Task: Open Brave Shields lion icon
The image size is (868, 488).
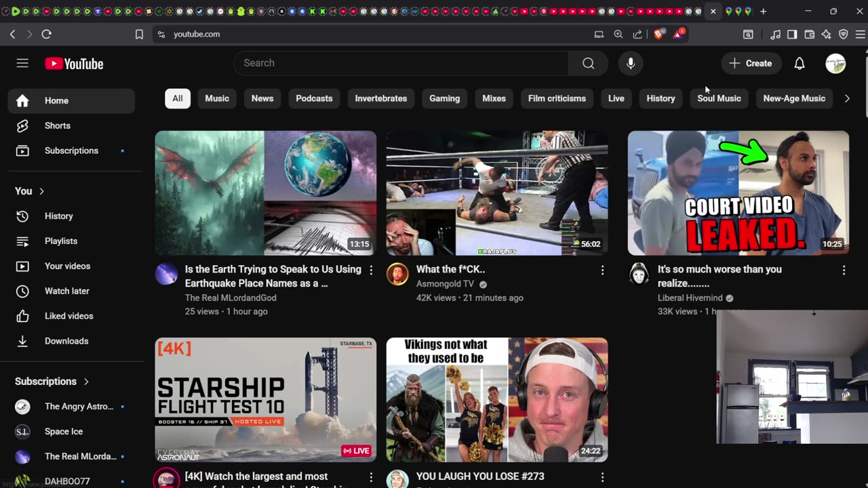Action: [658, 34]
